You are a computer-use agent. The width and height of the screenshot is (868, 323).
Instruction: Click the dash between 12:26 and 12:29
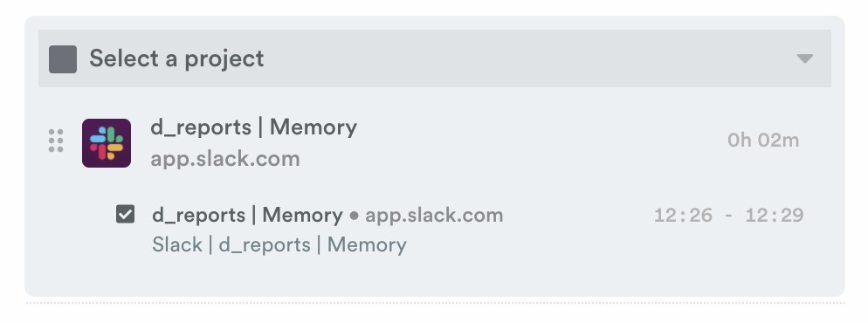[728, 216]
